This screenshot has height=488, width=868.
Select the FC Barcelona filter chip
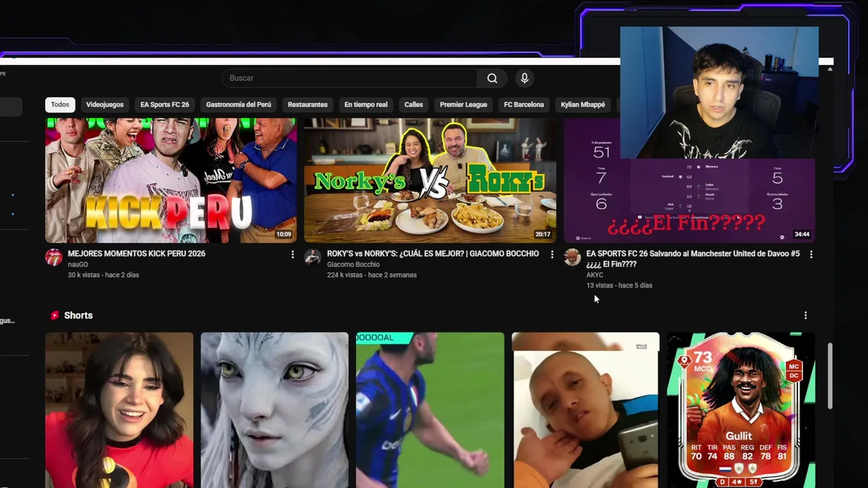(524, 104)
